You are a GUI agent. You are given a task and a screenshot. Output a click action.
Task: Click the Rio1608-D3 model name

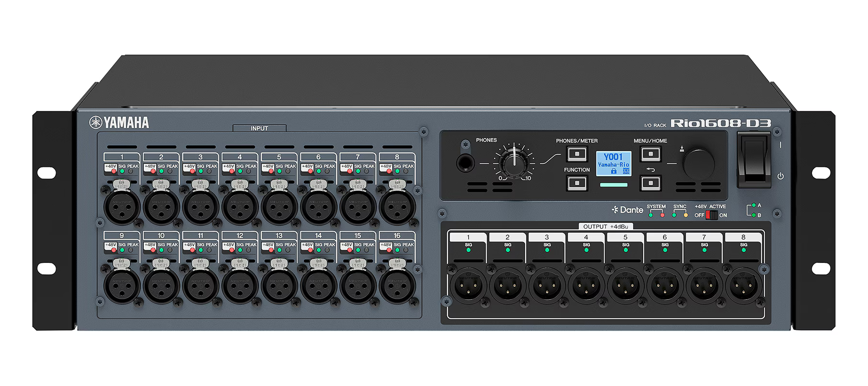(720, 124)
